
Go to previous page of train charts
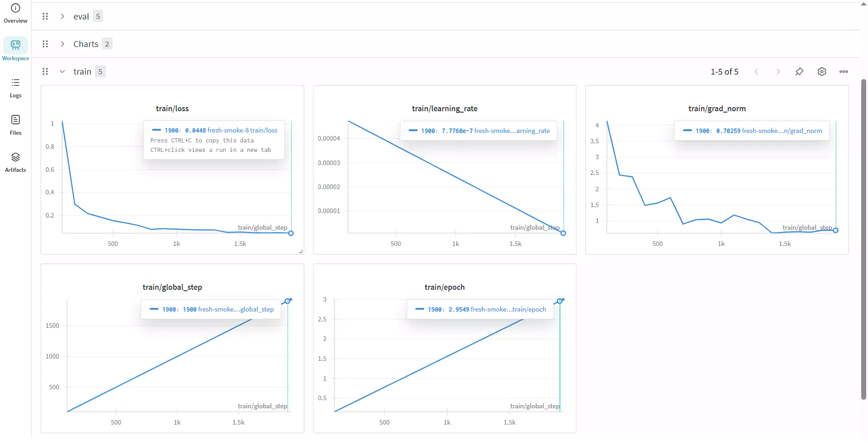point(756,71)
